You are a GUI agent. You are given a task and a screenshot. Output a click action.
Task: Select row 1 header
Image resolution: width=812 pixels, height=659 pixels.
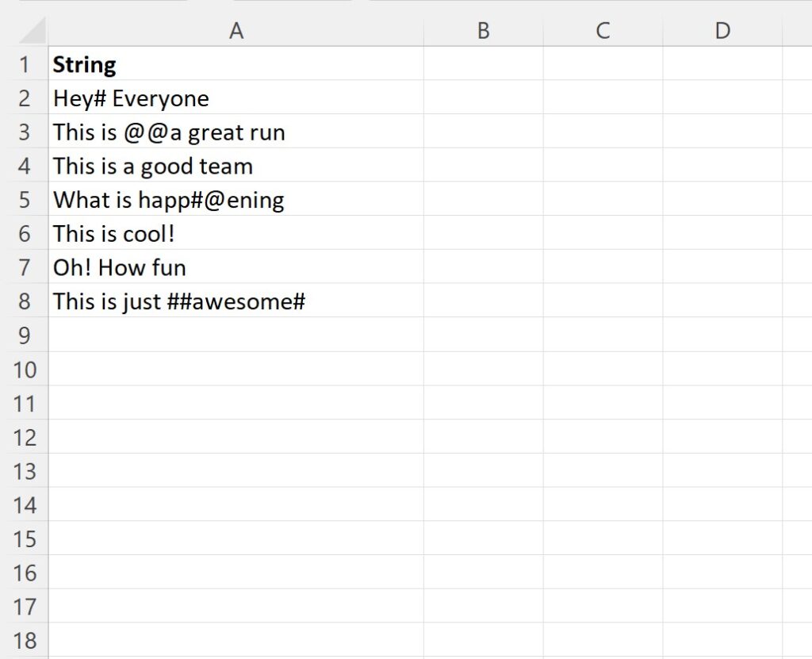point(25,64)
